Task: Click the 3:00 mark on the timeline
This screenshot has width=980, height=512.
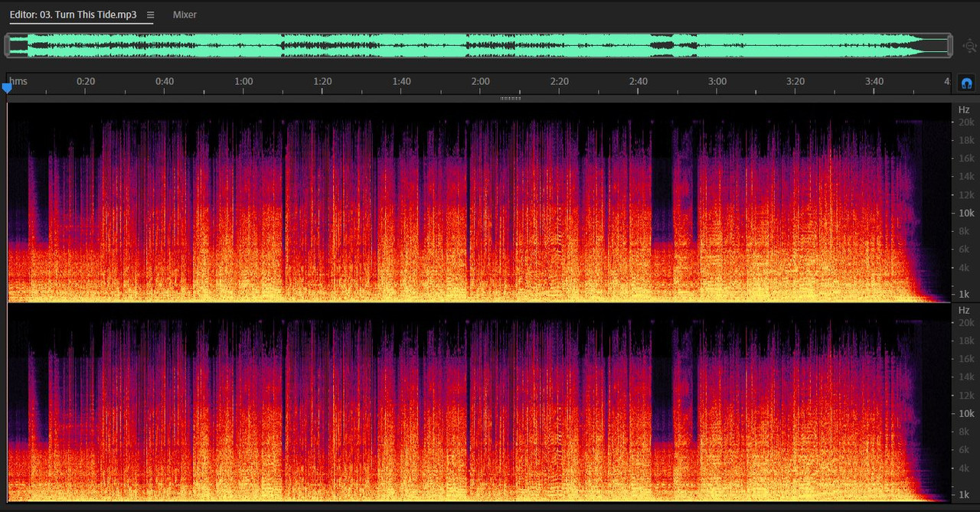Action: (x=717, y=81)
